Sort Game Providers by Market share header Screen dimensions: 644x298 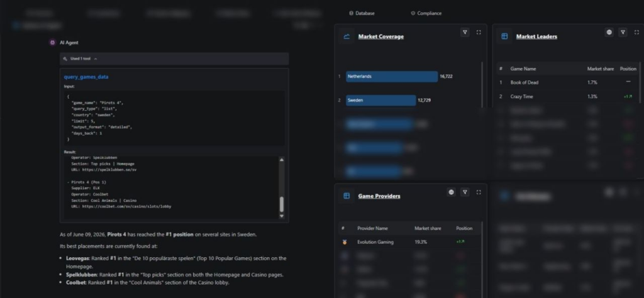coord(428,228)
